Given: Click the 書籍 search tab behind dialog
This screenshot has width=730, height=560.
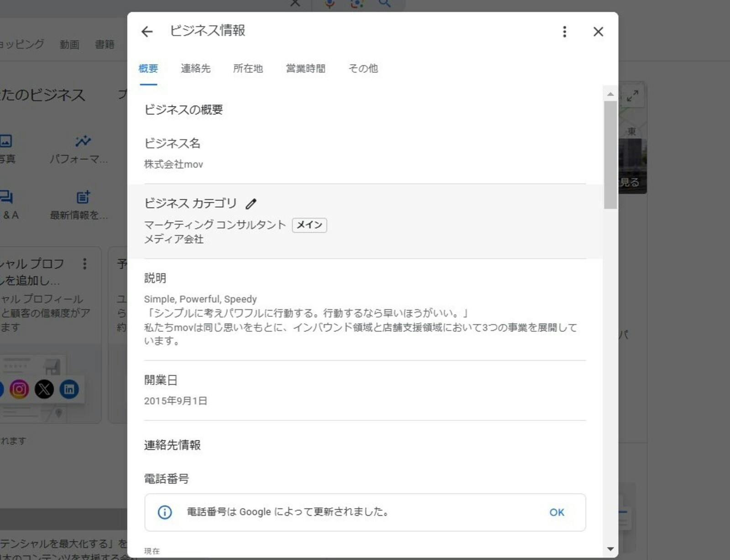Looking at the screenshot, I should pos(104,44).
